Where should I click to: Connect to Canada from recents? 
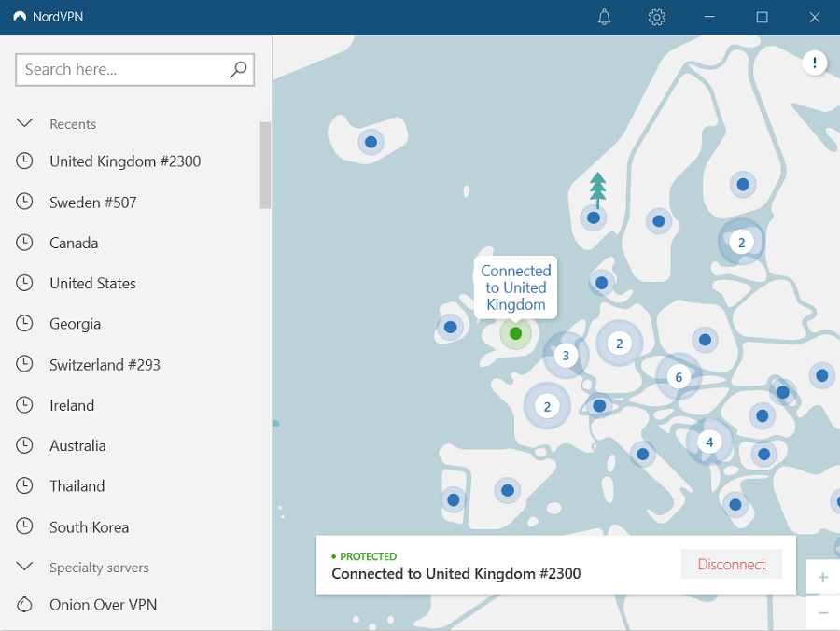tap(74, 243)
